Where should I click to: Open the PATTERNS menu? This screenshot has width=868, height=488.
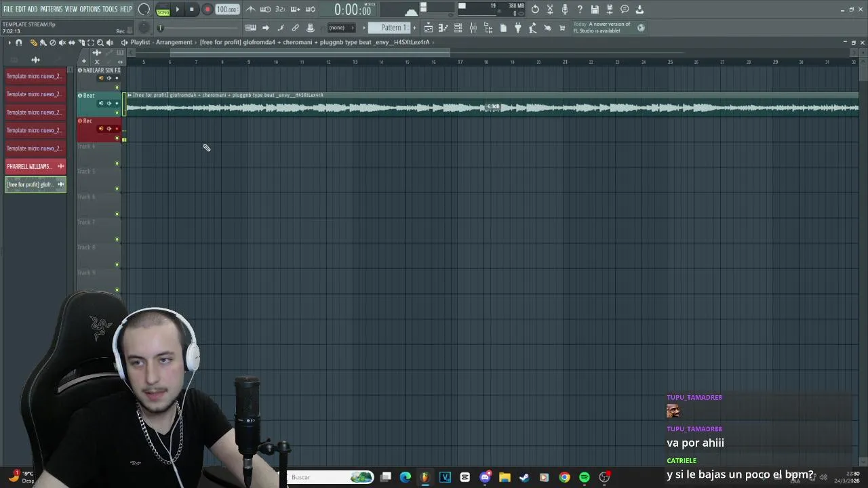pyautogui.click(x=51, y=9)
